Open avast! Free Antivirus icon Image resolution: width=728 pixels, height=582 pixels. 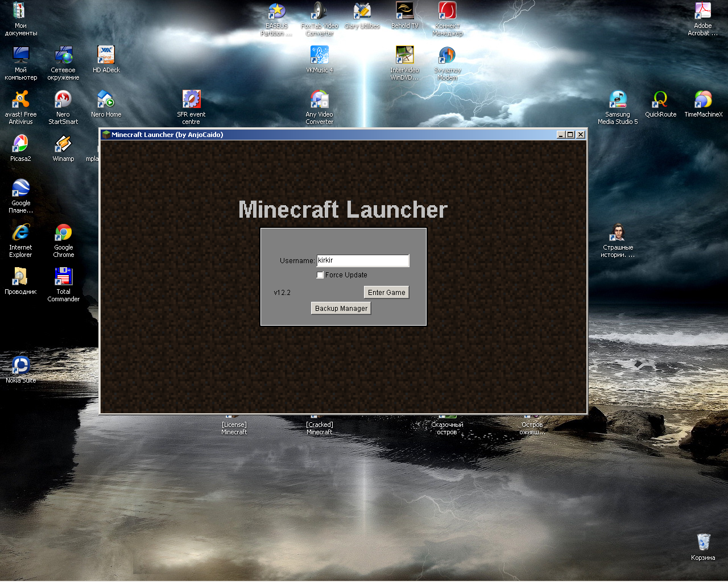(x=20, y=107)
